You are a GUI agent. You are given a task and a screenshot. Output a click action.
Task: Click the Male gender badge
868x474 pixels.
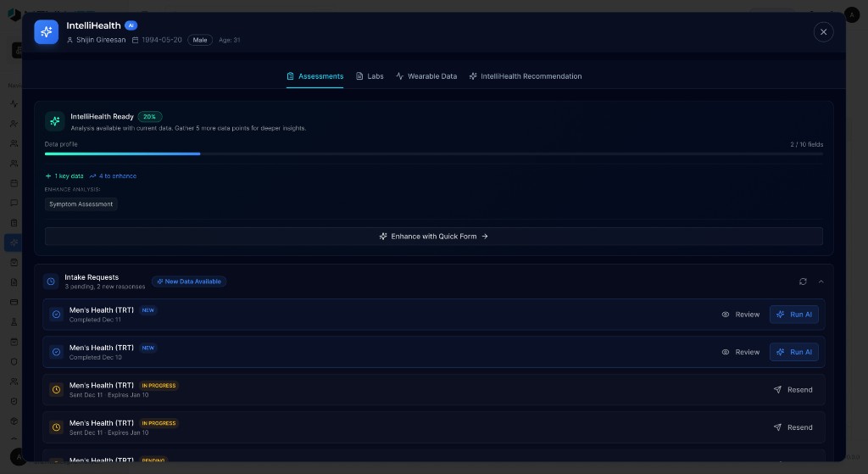pyautogui.click(x=200, y=40)
